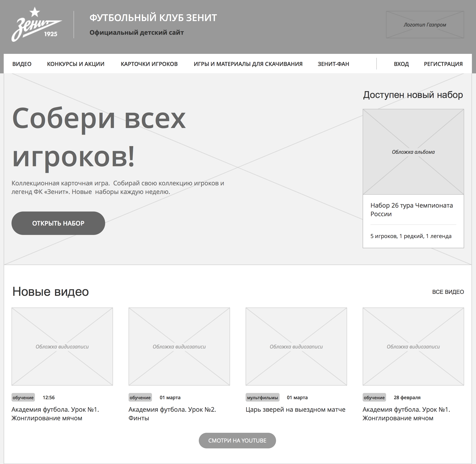The height and width of the screenshot is (464, 476).
Task: Click the ВХОД login link
Action: (401, 64)
